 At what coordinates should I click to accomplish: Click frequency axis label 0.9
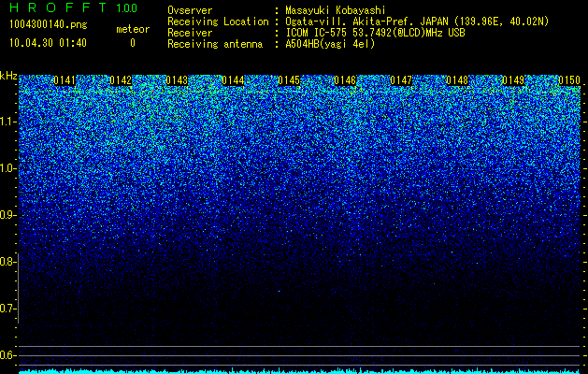[7, 215]
